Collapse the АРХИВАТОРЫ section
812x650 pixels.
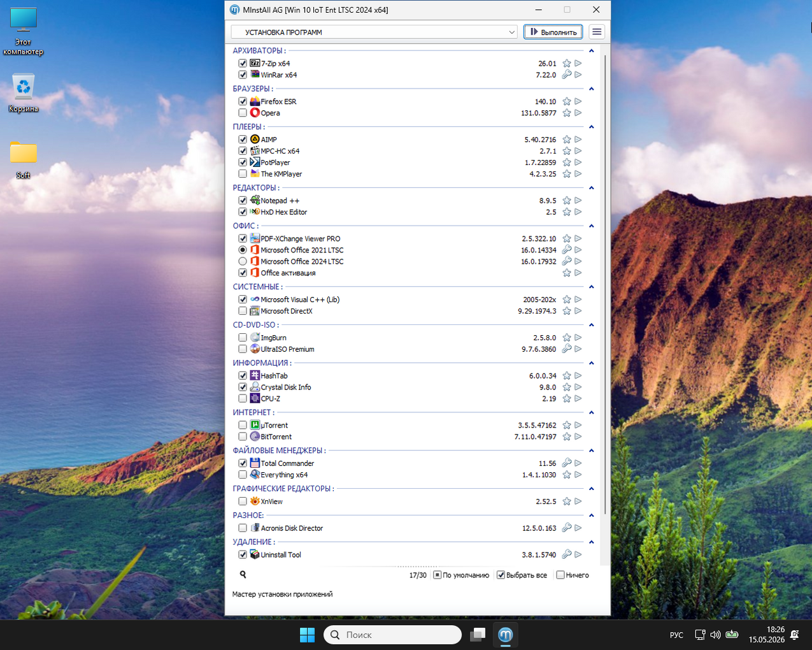[592, 50]
